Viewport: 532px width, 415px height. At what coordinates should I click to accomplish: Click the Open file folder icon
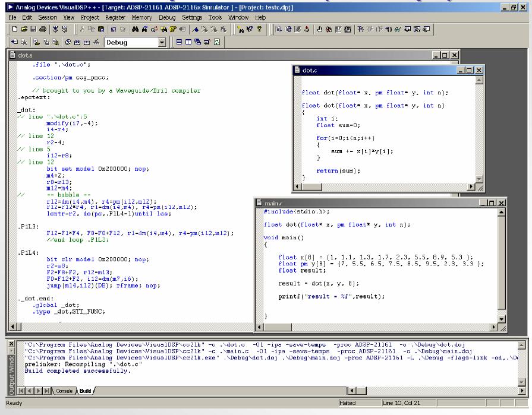24,29
